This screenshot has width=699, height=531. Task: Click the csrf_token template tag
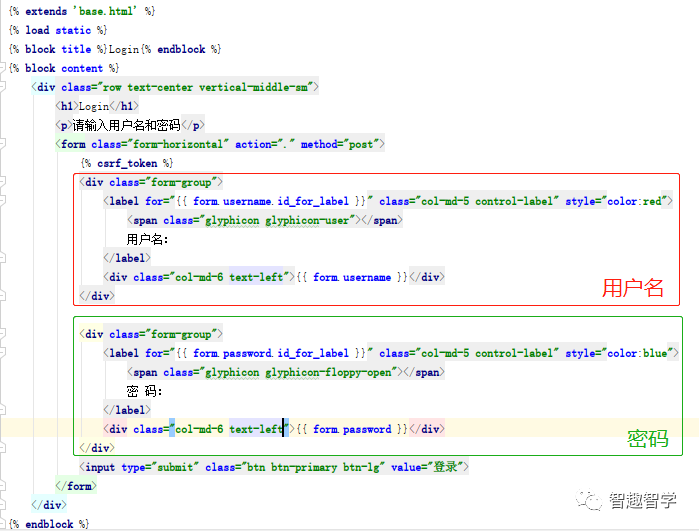click(x=127, y=163)
